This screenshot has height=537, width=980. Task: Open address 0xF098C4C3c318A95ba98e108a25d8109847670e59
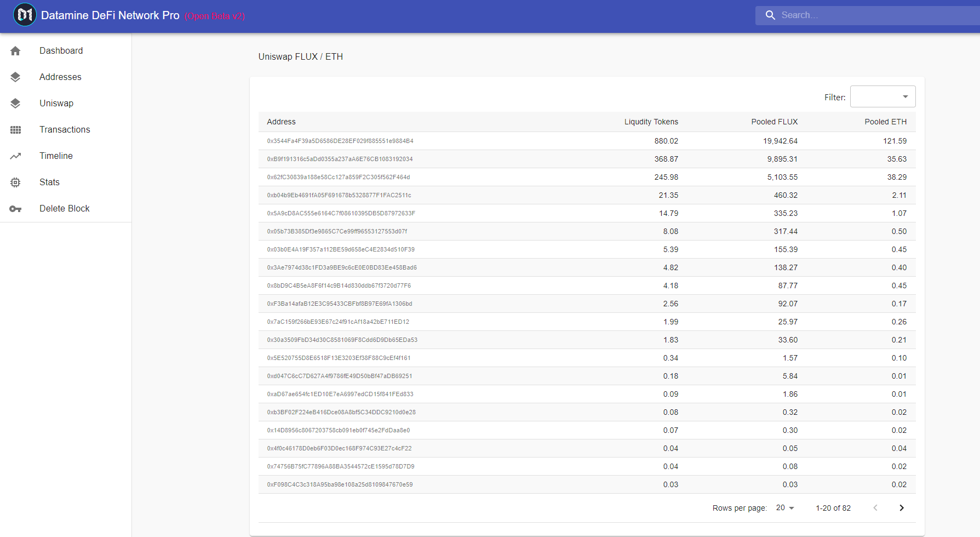(340, 484)
